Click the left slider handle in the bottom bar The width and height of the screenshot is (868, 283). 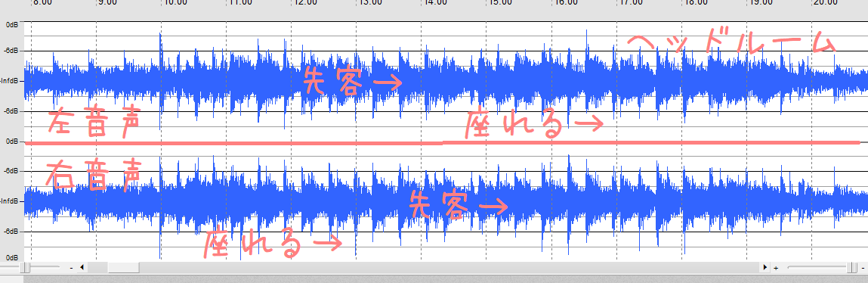(x=26, y=267)
